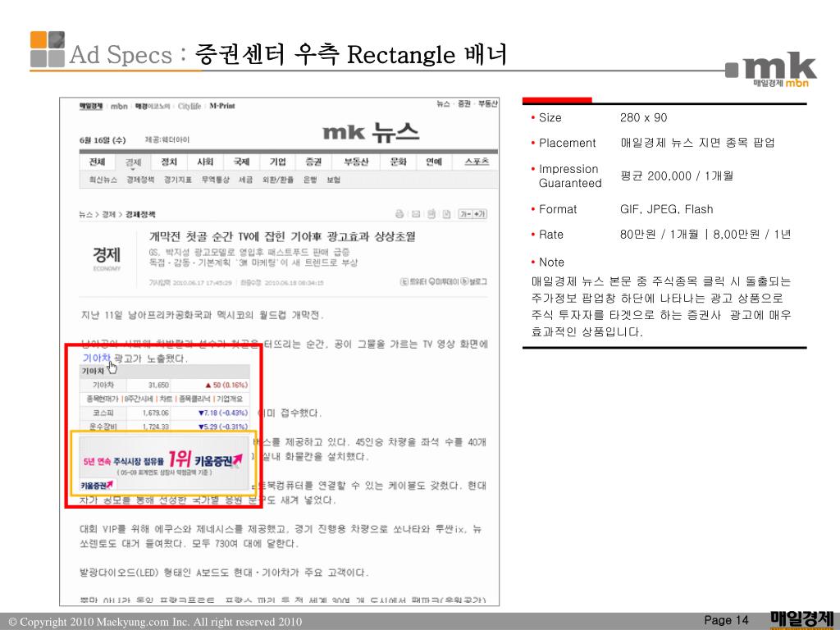The image size is (840, 630).
Task: Click the 매경이코노미 link in the top bar
Action: 152,106
